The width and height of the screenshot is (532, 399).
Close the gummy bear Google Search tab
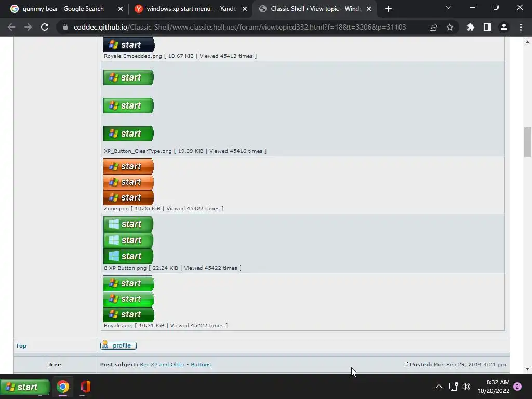pos(121,9)
